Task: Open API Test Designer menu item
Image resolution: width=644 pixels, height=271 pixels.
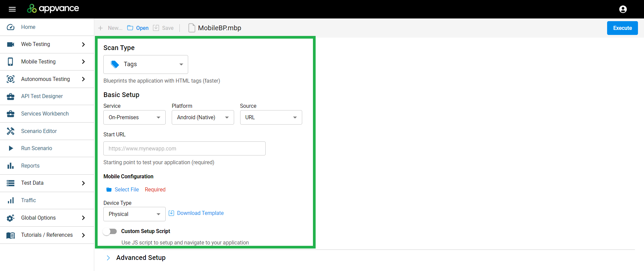Action: point(47,96)
